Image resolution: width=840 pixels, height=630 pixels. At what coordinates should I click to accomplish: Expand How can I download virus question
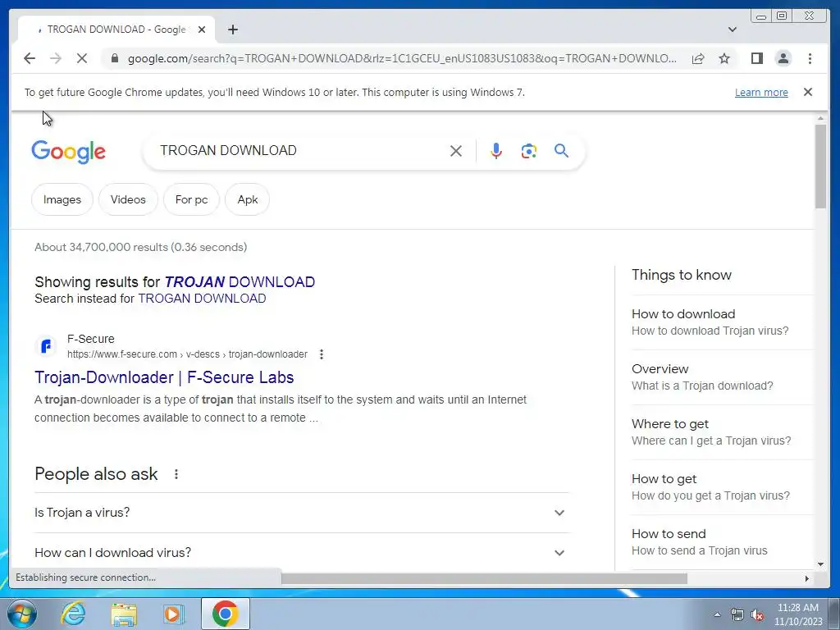coord(301,552)
